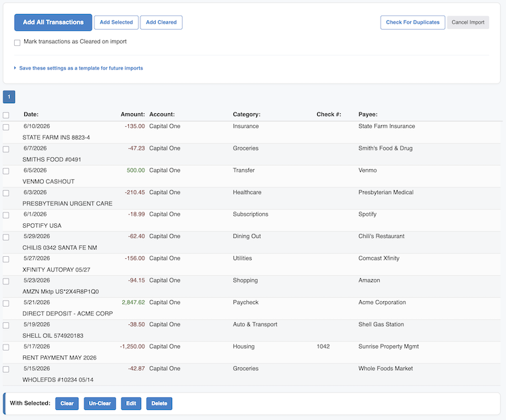Screen dimensions: 506x420
Task: Click the Housing category cell
Action: click(244, 347)
